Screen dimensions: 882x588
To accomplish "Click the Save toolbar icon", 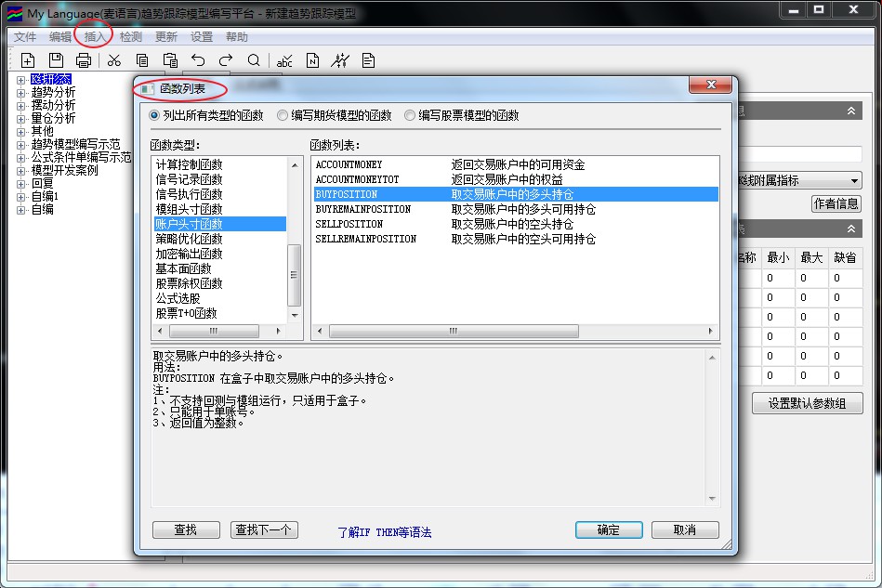I will [56, 60].
